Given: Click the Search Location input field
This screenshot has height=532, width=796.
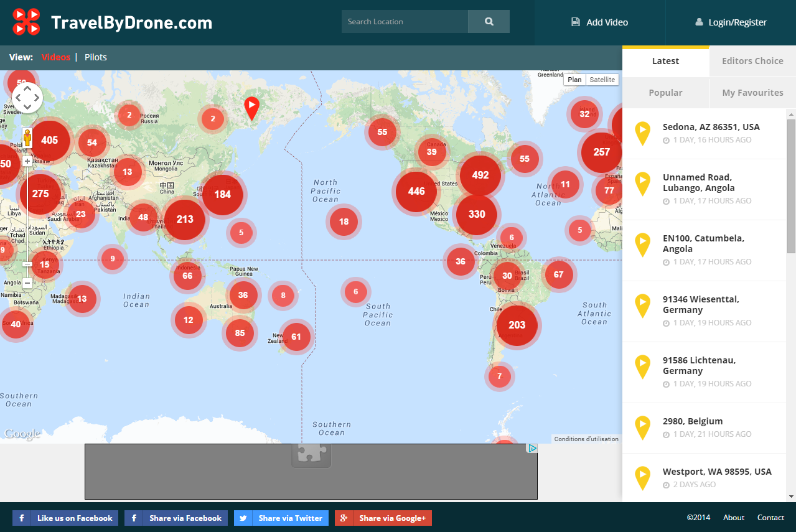Looking at the screenshot, I should pos(405,21).
